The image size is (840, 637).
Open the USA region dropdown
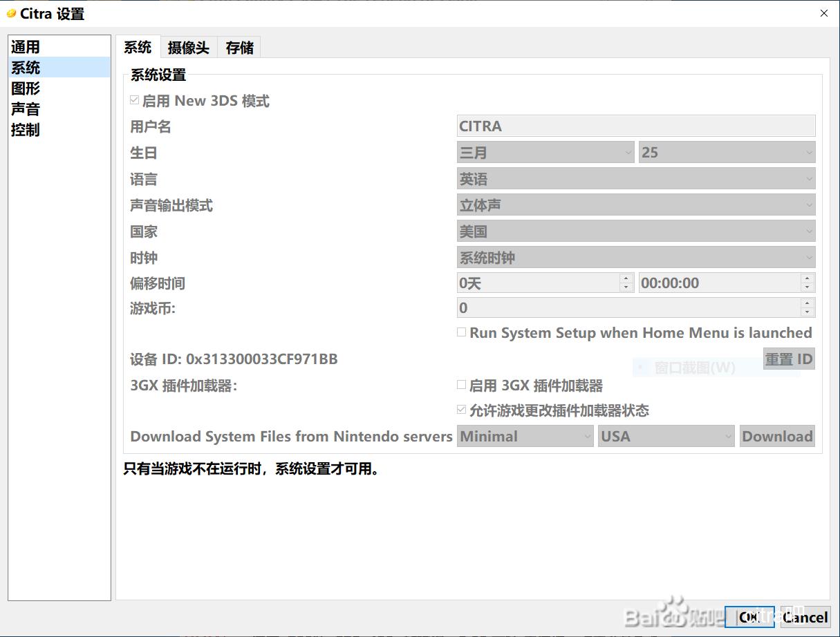(666, 436)
